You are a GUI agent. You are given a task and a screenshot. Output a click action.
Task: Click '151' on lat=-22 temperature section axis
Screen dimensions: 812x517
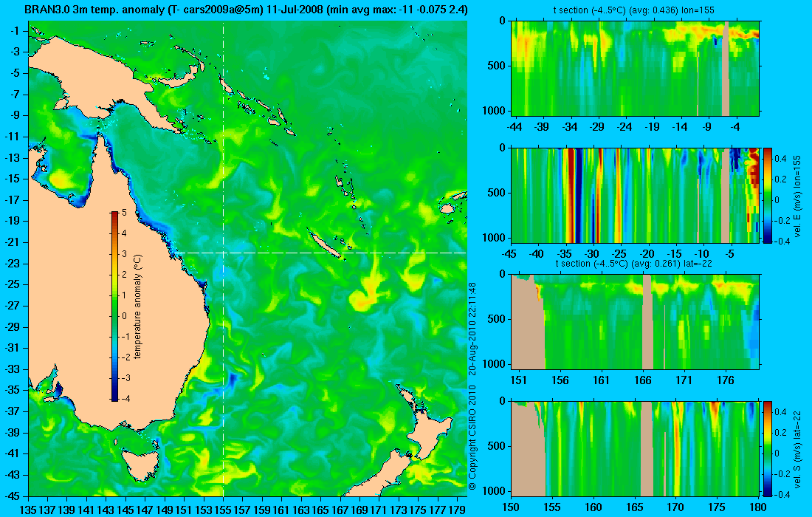point(518,380)
